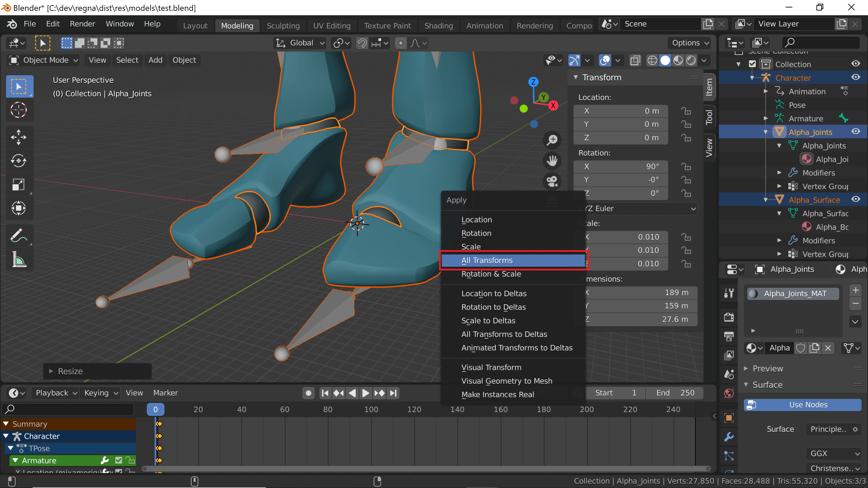
Task: Open the Playback dropdown in timeline
Action: click(x=56, y=393)
